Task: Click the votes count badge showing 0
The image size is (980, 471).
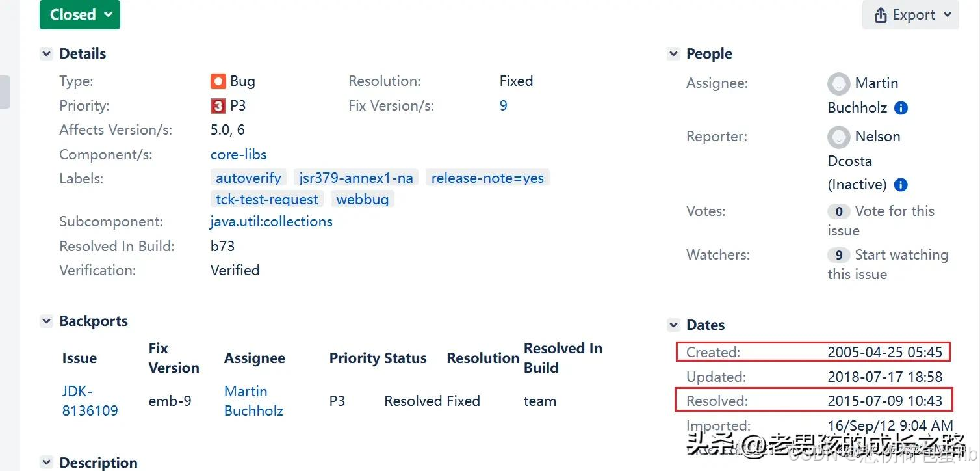Action: 839,211
